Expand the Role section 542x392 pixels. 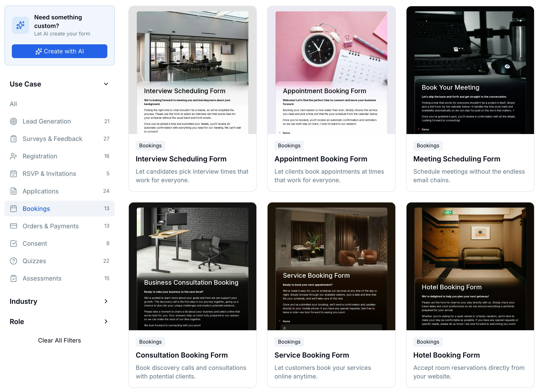point(106,321)
